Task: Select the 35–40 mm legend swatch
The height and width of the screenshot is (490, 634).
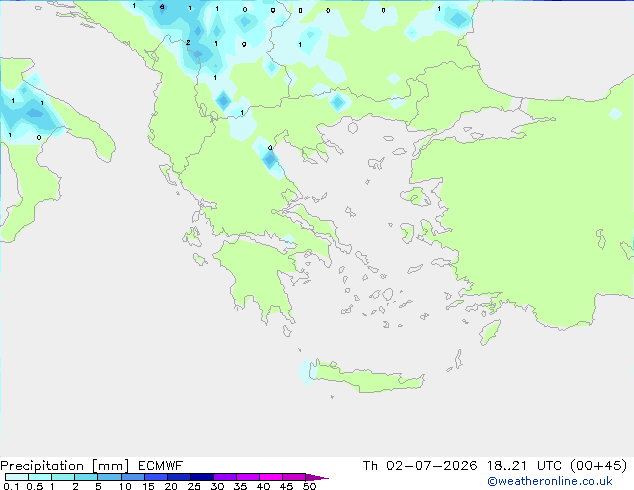Action: [248, 477]
